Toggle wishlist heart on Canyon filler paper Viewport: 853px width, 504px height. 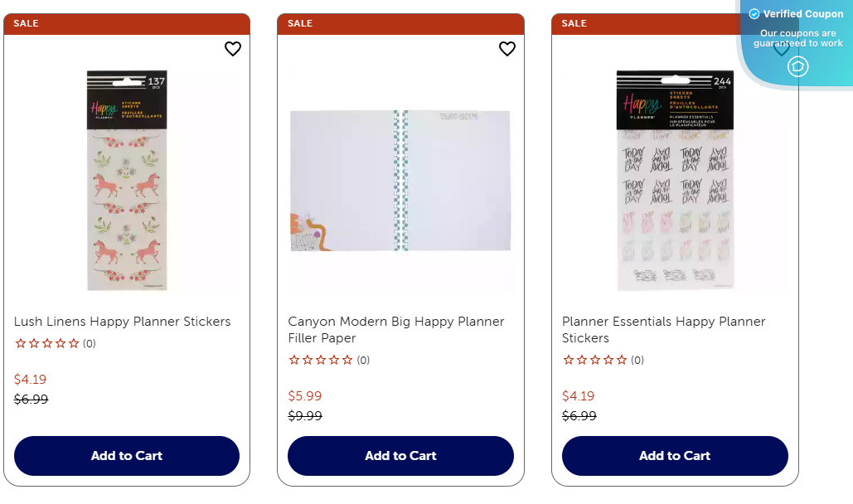pos(507,49)
